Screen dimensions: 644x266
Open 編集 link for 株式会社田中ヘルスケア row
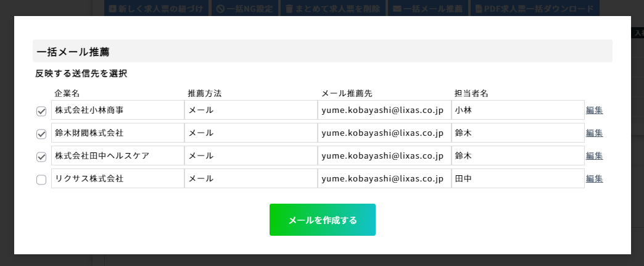(594, 156)
